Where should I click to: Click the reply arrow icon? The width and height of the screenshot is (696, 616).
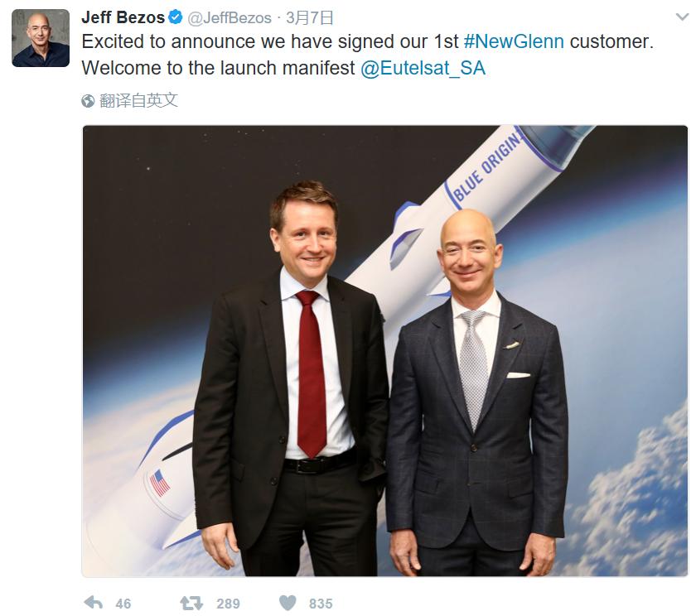93,603
